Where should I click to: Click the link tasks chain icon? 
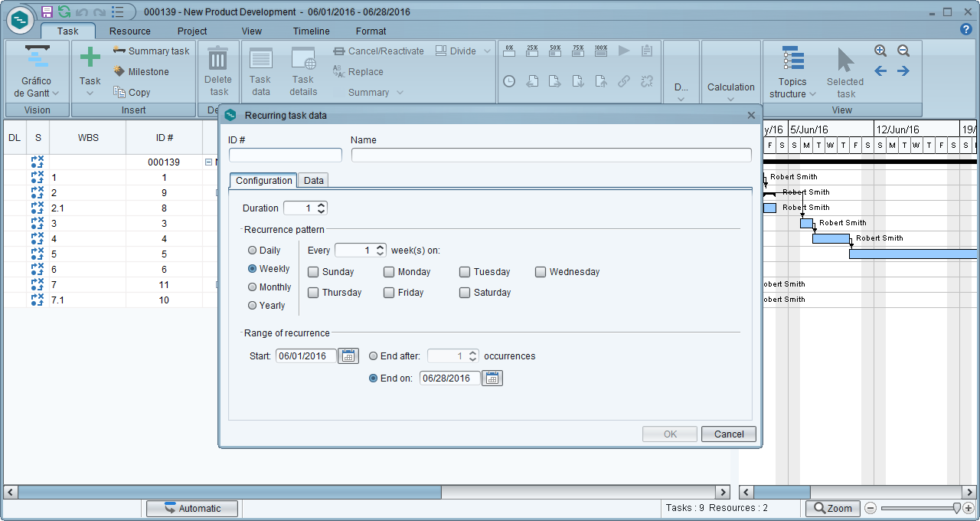624,80
